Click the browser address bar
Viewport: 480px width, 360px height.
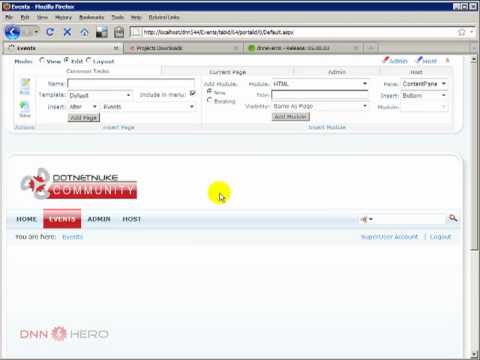click(x=293, y=32)
